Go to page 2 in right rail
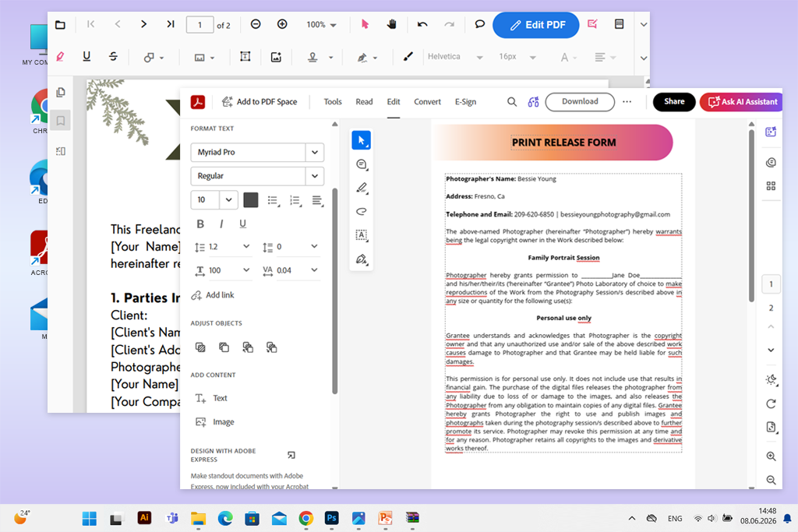The height and width of the screenshot is (532, 798). tap(771, 308)
